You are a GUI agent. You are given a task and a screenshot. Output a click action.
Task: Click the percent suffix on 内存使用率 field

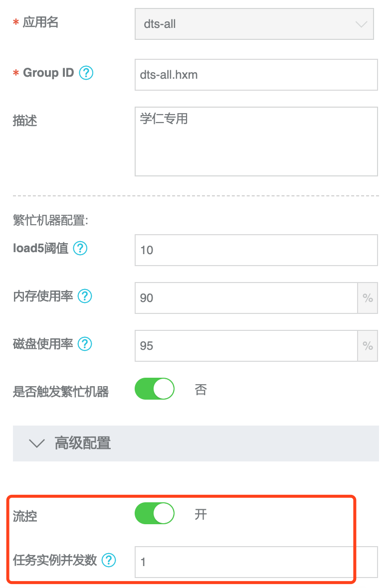368,298
